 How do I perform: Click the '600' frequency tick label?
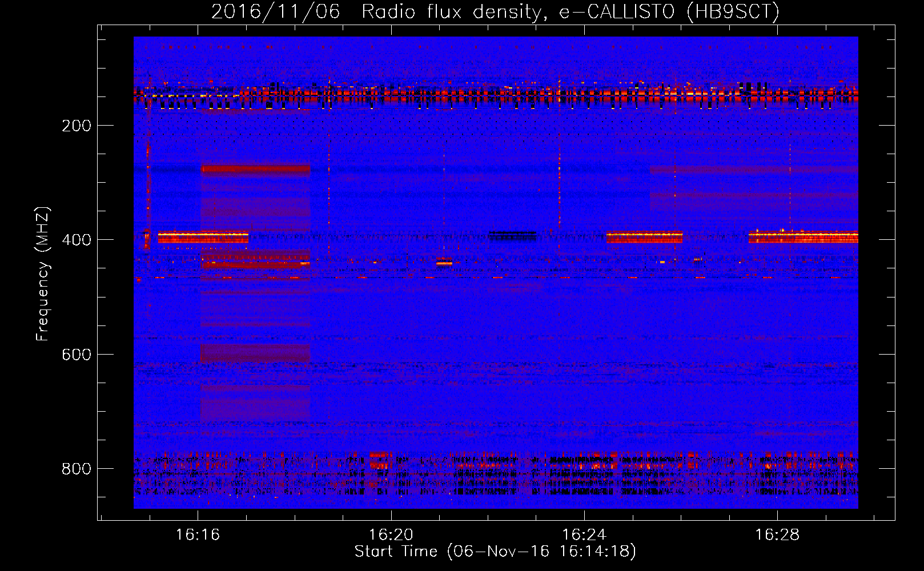click(x=77, y=355)
